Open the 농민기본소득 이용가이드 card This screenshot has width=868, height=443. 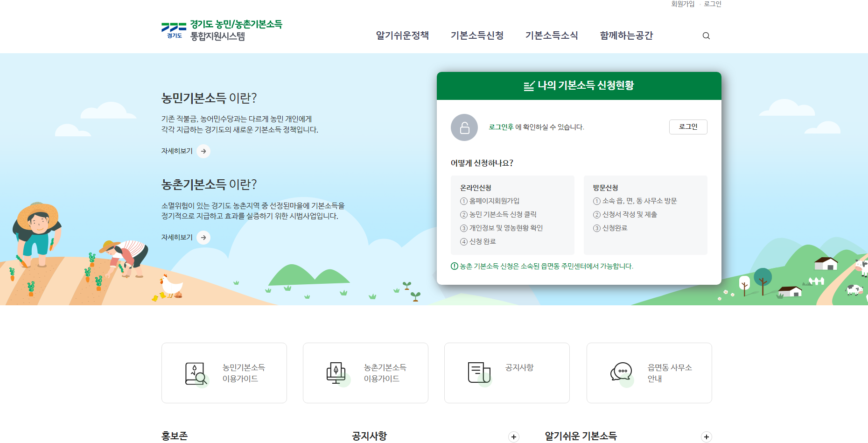pyautogui.click(x=224, y=373)
